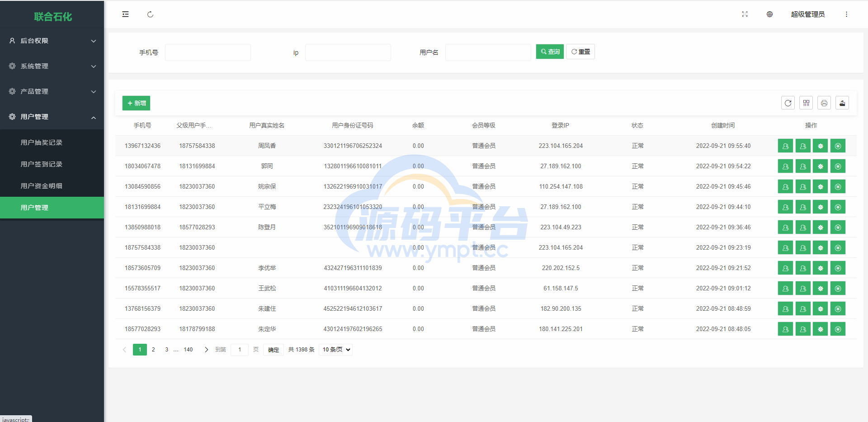Click yen icon for user 13768156379
Viewport: 868px width, 422px height.
click(x=838, y=309)
